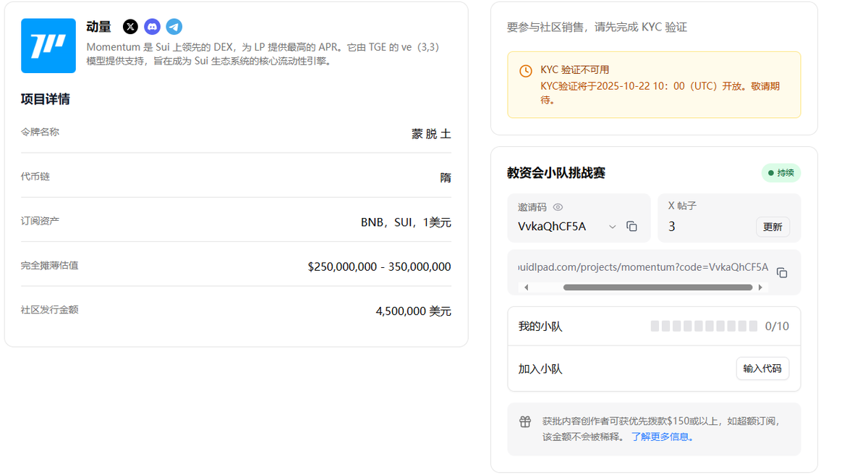
Task: Open the Discord social icon
Action: (152, 27)
